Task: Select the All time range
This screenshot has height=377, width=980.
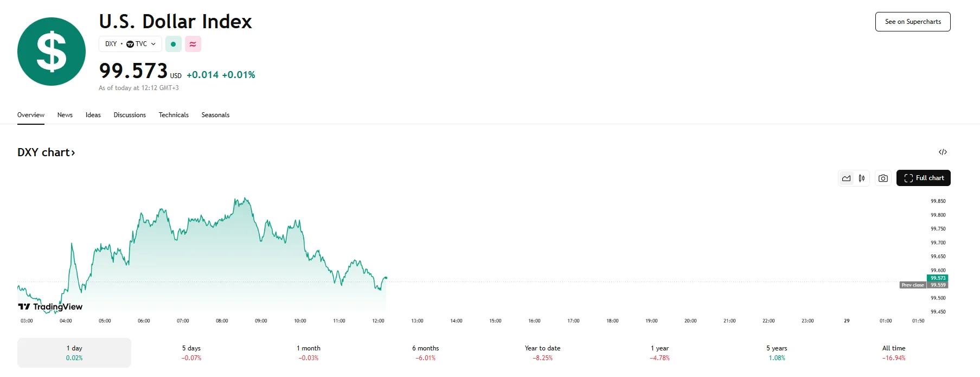Action: (894, 353)
